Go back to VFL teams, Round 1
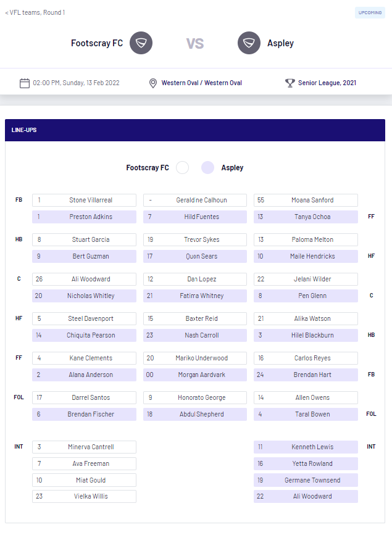392x535 pixels. pyautogui.click(x=35, y=12)
